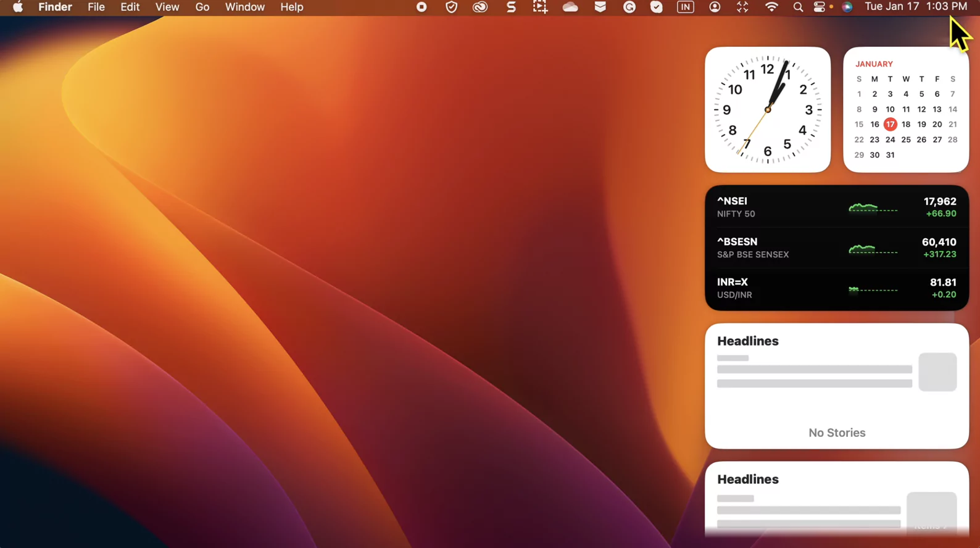Click the +317.23 SENSEX change value
This screenshot has width=980, height=548.
pyautogui.click(x=939, y=254)
